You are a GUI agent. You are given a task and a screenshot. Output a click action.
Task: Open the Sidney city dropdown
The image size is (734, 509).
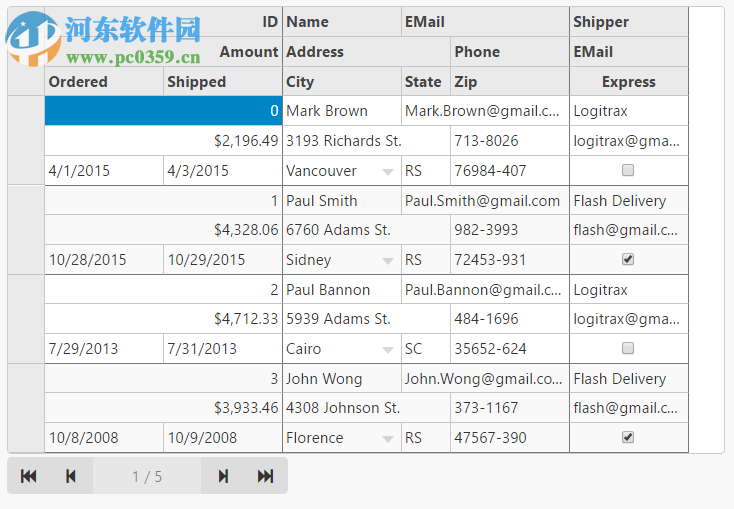(x=388, y=261)
